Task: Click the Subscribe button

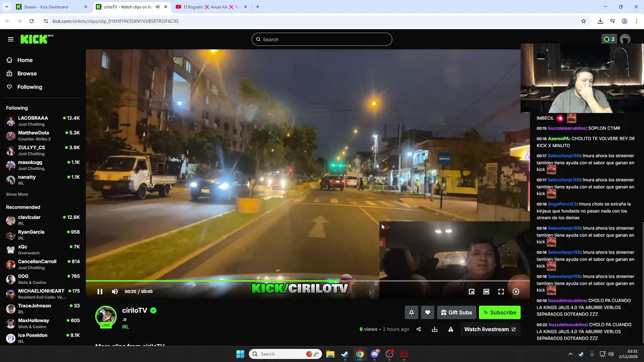Action: click(x=500, y=313)
